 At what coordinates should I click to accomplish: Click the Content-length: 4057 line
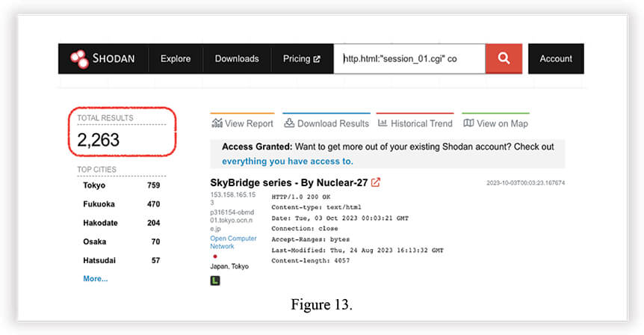click(311, 261)
